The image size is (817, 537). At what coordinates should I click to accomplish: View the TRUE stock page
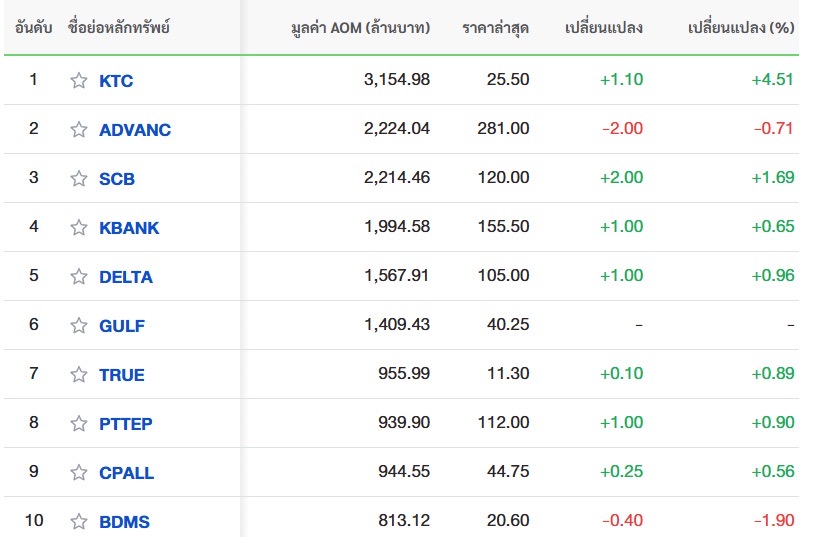(122, 374)
